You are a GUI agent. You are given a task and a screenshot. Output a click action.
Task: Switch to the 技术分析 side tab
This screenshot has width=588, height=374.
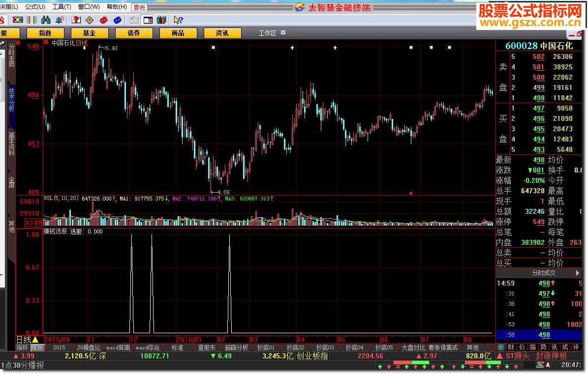[x=12, y=106]
